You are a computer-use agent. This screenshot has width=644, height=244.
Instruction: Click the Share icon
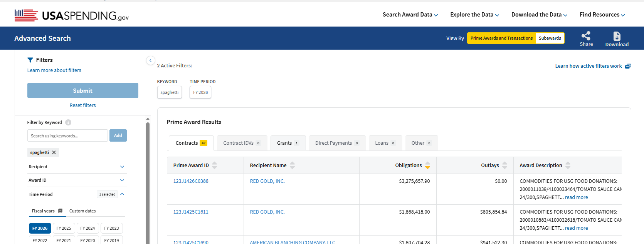(586, 36)
